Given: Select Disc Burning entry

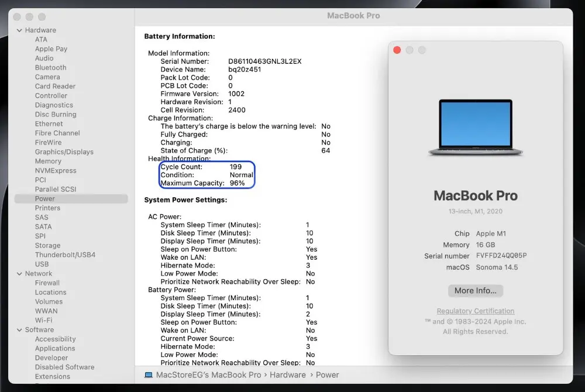Looking at the screenshot, I should (x=56, y=115).
